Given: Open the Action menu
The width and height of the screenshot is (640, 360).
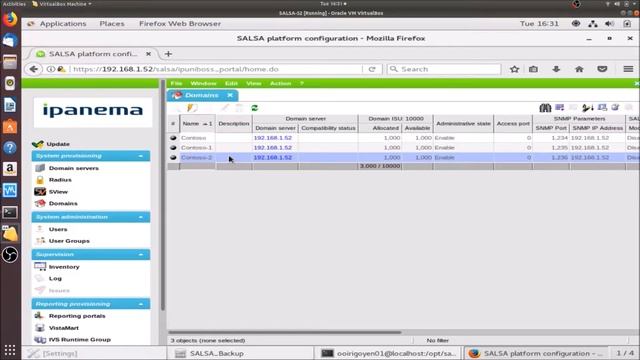Looking at the screenshot, I should (280, 83).
